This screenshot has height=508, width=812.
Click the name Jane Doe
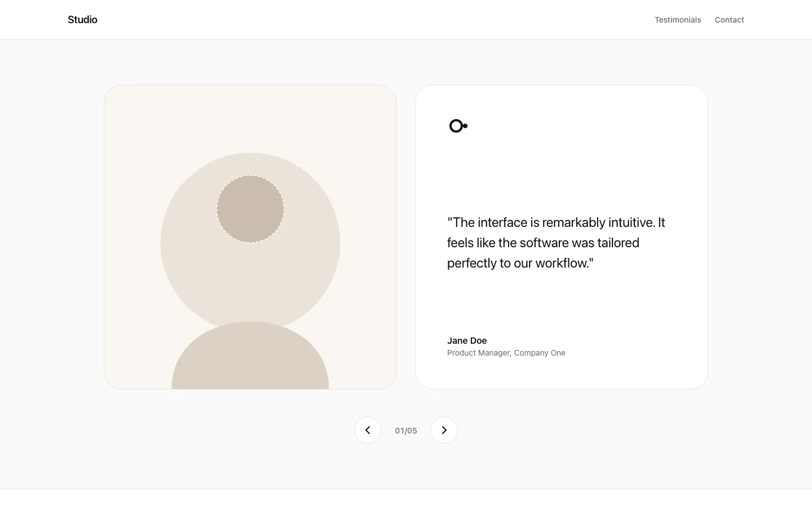pos(467,340)
